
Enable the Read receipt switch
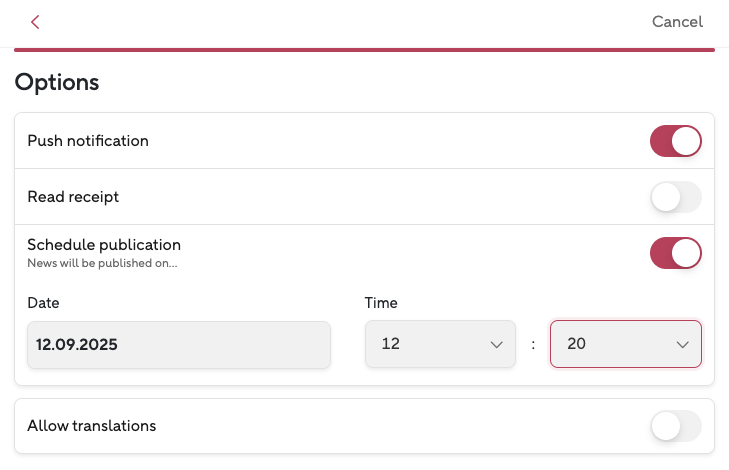pyautogui.click(x=676, y=197)
